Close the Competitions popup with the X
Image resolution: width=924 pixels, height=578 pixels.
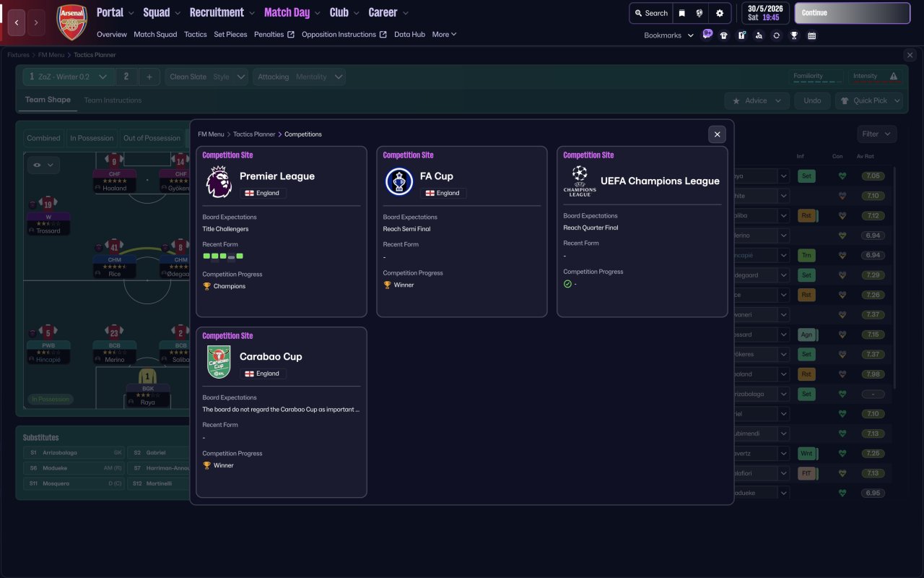click(x=717, y=134)
